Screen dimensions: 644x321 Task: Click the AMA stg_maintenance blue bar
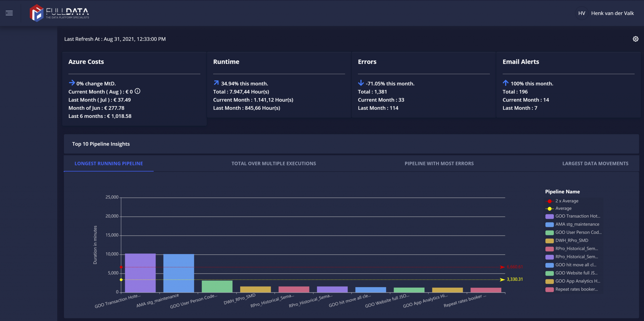pos(179,273)
